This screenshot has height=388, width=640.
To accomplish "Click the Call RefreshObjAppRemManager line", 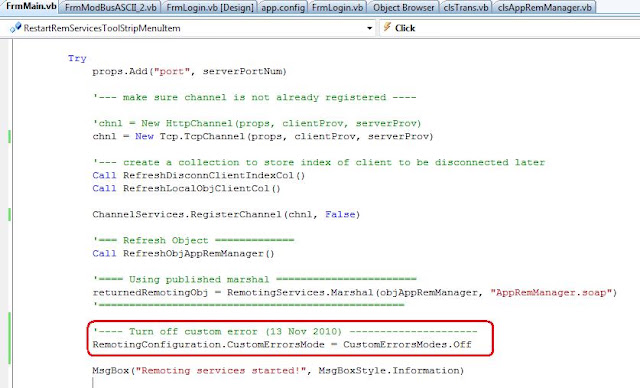I will pyautogui.click(x=183, y=253).
